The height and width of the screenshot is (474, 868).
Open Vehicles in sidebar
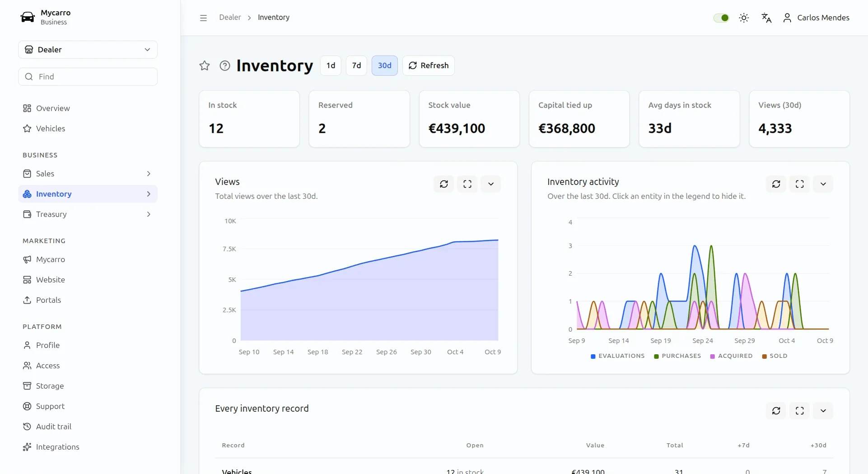click(88, 129)
